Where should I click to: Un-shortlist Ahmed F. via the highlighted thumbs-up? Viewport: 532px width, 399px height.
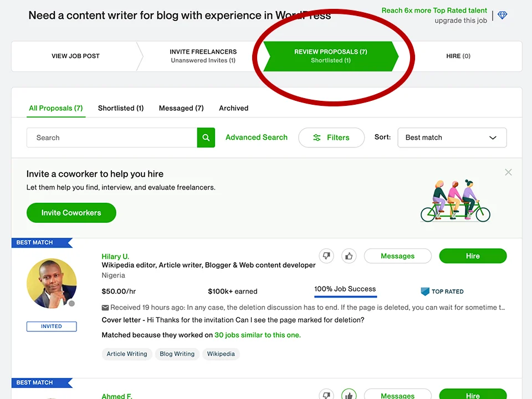click(x=349, y=395)
